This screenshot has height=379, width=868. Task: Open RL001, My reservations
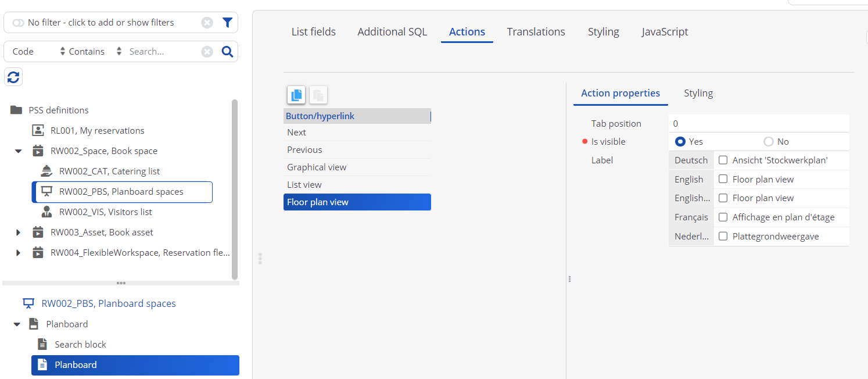click(97, 131)
